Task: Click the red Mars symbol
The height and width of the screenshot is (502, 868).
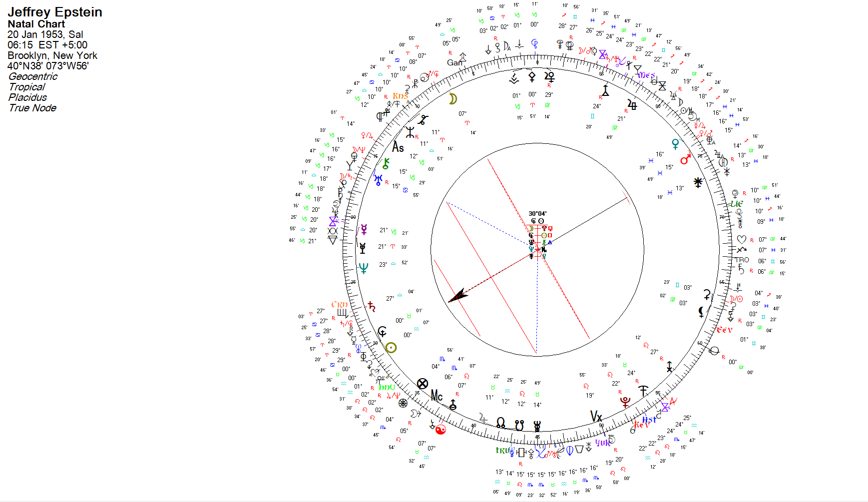Action: click(685, 159)
